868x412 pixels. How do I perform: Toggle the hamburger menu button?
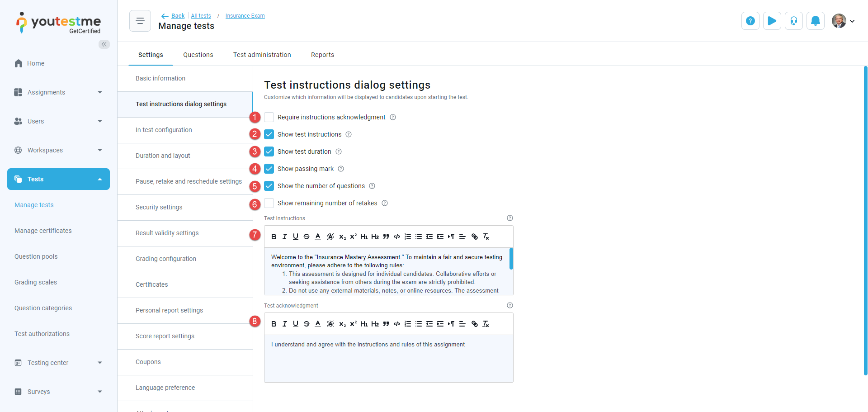[x=140, y=21]
